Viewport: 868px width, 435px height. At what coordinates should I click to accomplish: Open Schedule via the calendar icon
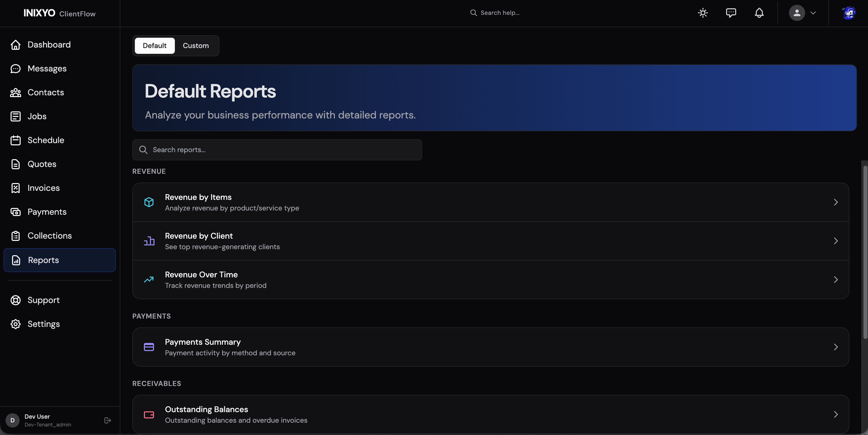click(16, 140)
